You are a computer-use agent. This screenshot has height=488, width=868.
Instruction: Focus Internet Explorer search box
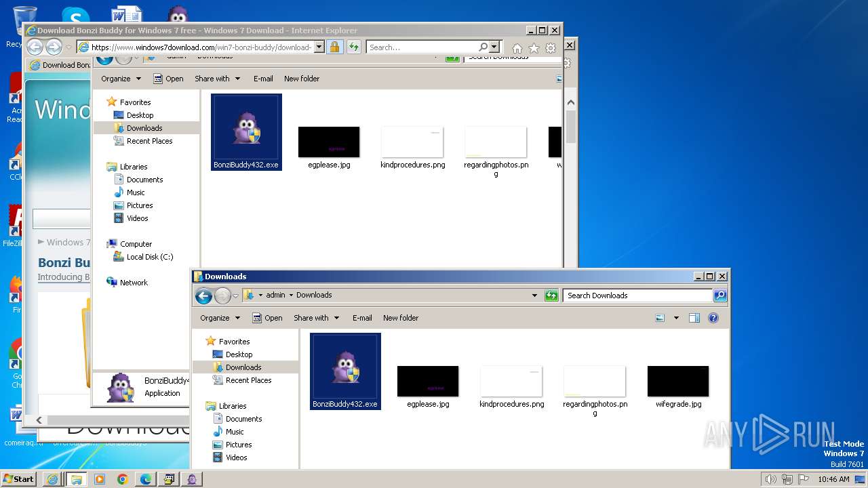[422, 47]
